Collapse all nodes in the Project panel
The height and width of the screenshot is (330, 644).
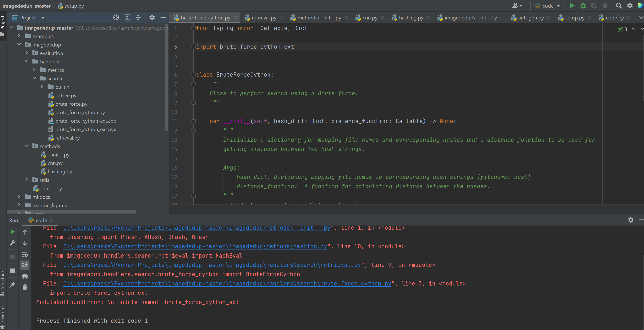138,17
